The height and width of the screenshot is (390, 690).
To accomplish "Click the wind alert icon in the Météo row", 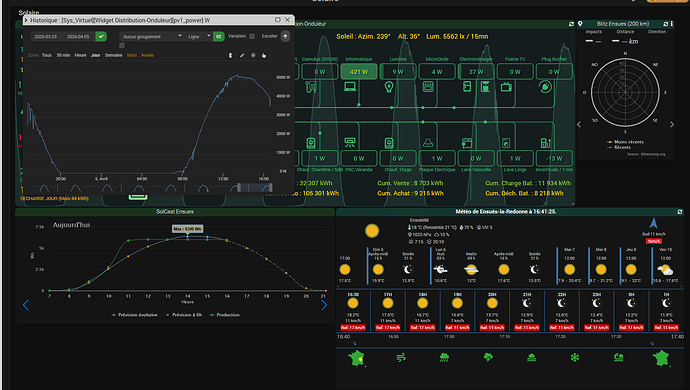I will point(401,358).
